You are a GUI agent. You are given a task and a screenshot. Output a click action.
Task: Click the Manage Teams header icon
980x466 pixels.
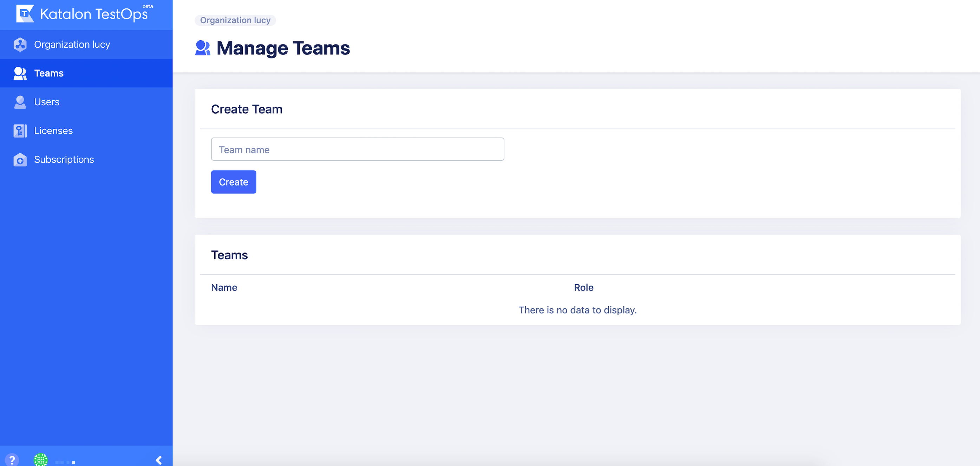pos(202,48)
